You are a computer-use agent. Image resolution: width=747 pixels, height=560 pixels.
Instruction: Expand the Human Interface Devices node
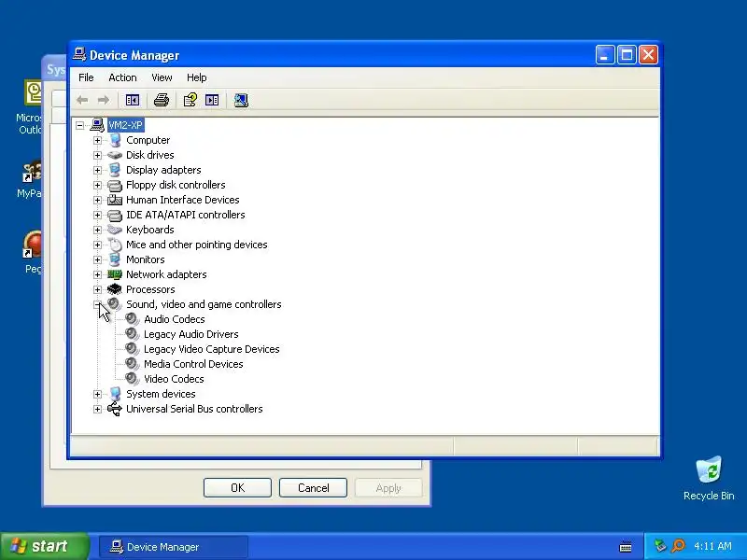click(x=98, y=200)
